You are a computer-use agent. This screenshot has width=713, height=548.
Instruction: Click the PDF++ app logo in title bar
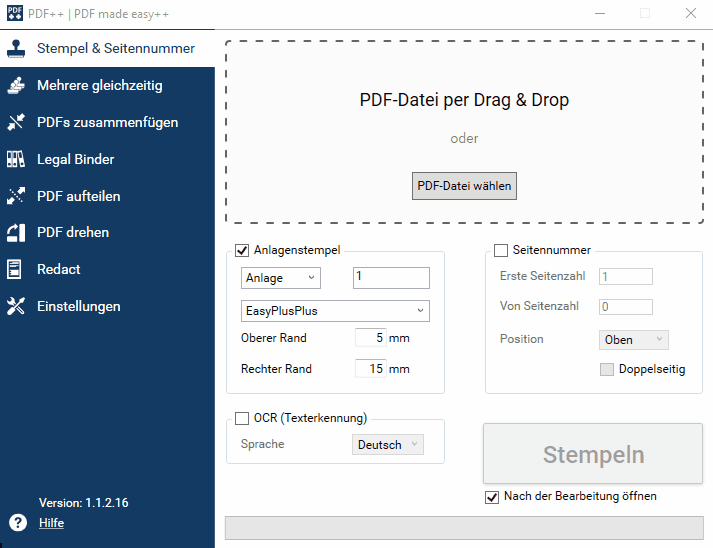[x=15, y=13]
